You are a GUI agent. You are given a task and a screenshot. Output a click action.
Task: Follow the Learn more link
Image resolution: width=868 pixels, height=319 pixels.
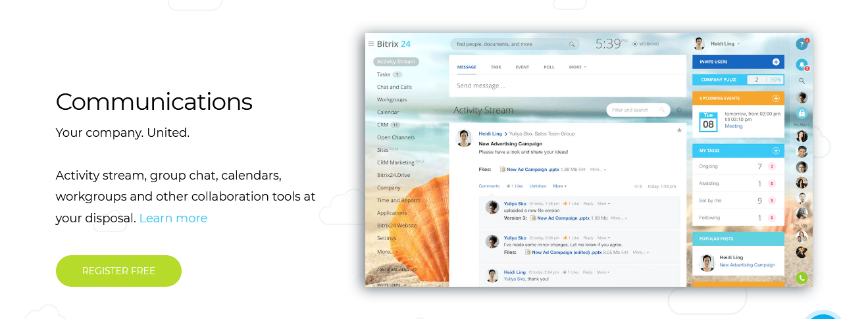tap(173, 218)
